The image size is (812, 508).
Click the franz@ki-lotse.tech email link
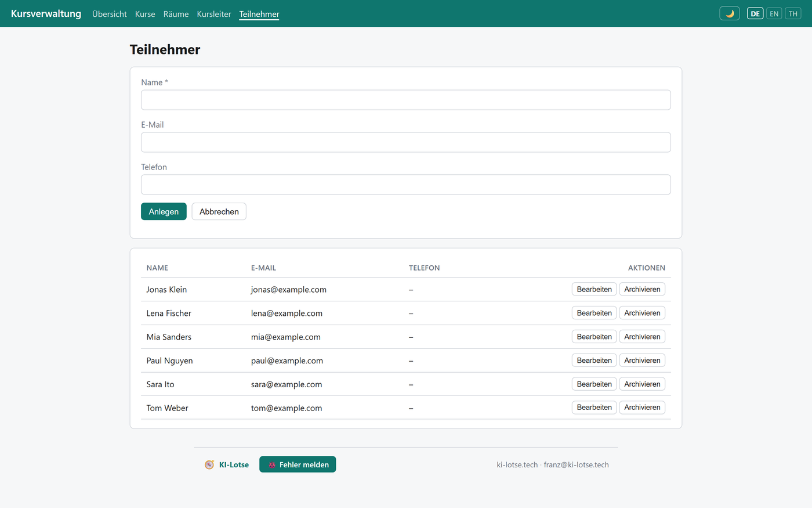pos(577,464)
